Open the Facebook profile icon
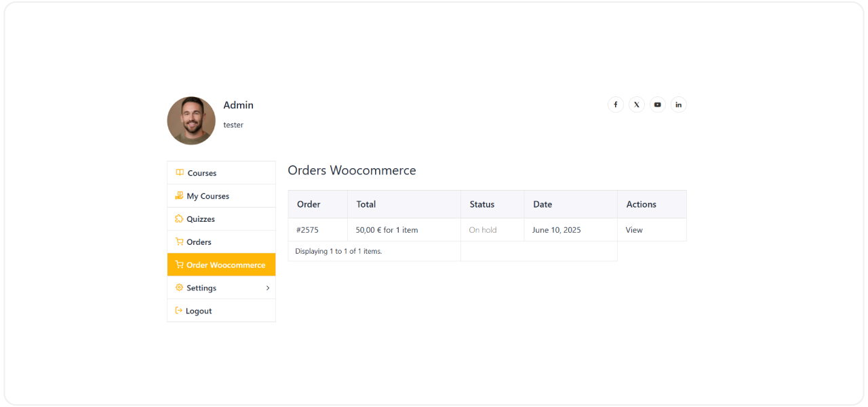Screen dimensions: 868x407 [x=616, y=104]
